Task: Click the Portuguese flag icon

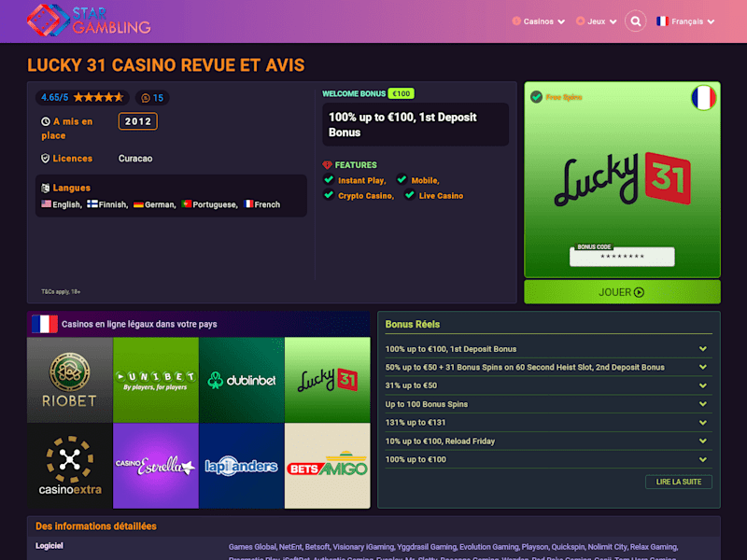Action: tap(186, 203)
